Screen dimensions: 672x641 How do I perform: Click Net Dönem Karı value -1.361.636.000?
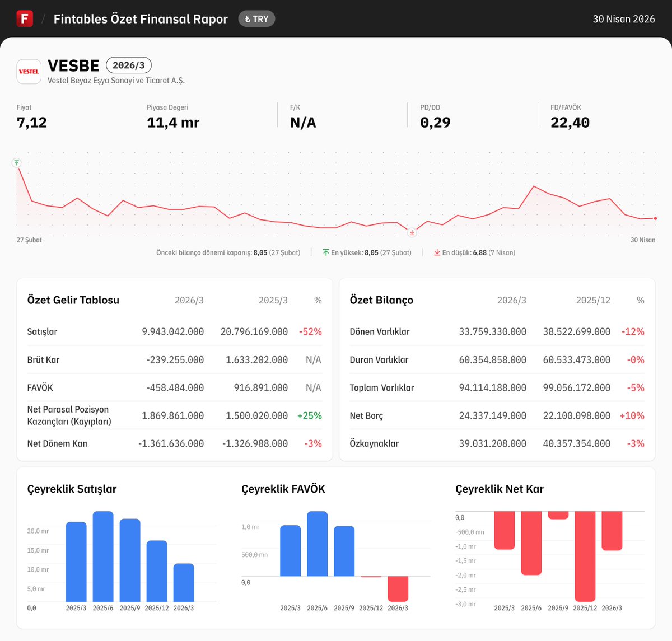171,443
